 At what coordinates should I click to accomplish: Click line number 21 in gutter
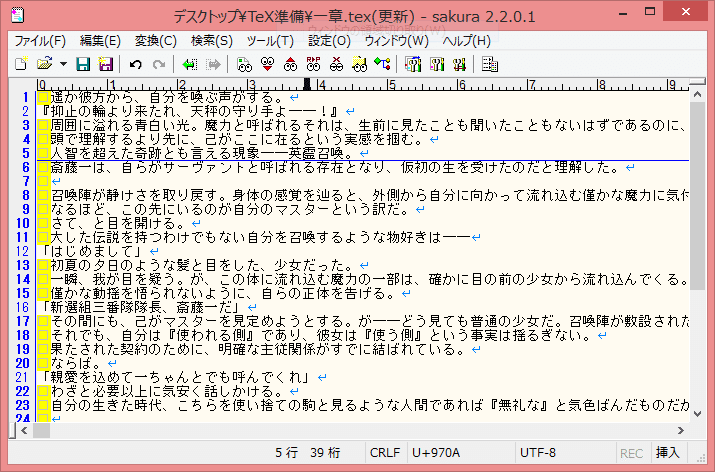coord(22,377)
